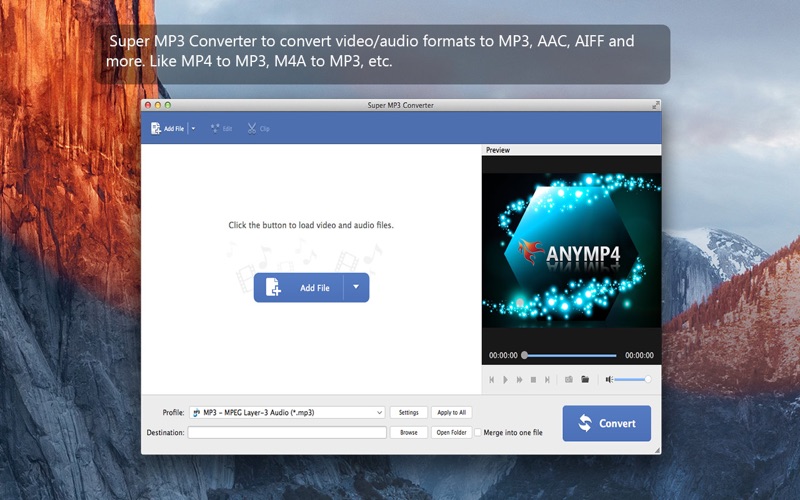Open the Profile format combo box
800x500 pixels.
click(x=287, y=412)
